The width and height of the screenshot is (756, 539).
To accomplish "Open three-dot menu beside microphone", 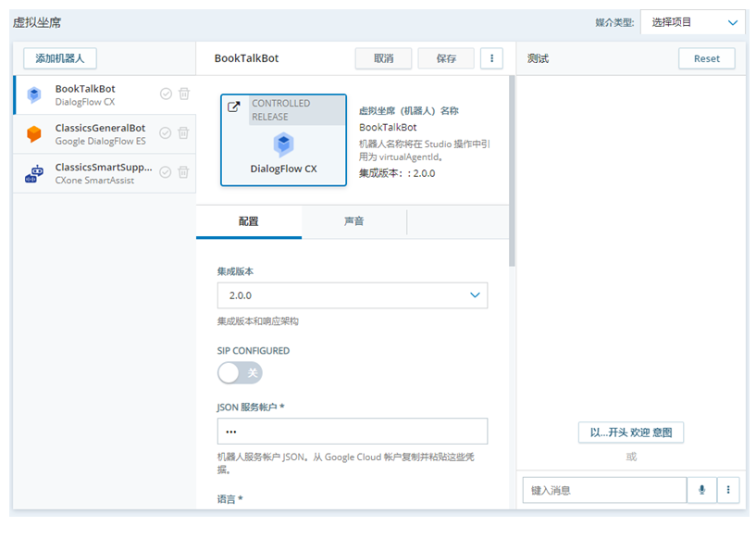I will coord(728,490).
